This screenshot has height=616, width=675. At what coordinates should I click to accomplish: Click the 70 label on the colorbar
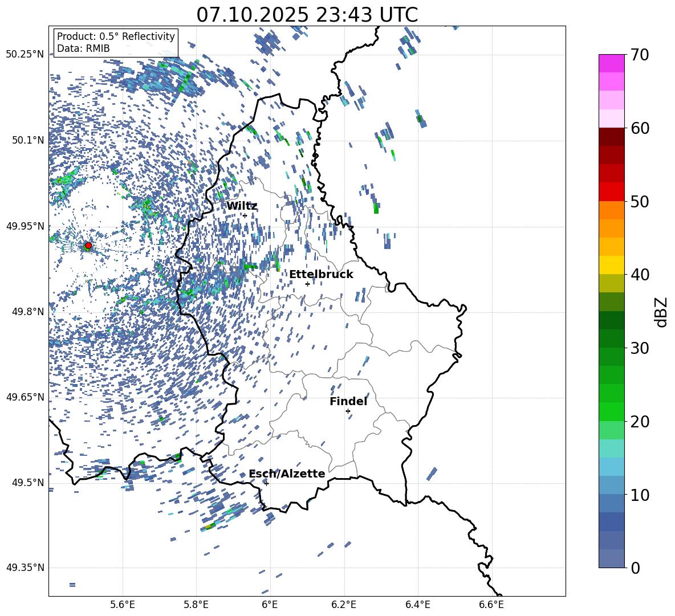pos(640,55)
